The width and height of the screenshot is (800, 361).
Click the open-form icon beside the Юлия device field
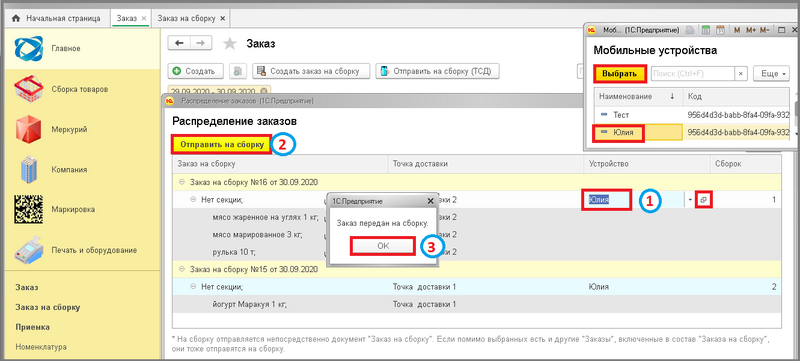click(x=704, y=200)
